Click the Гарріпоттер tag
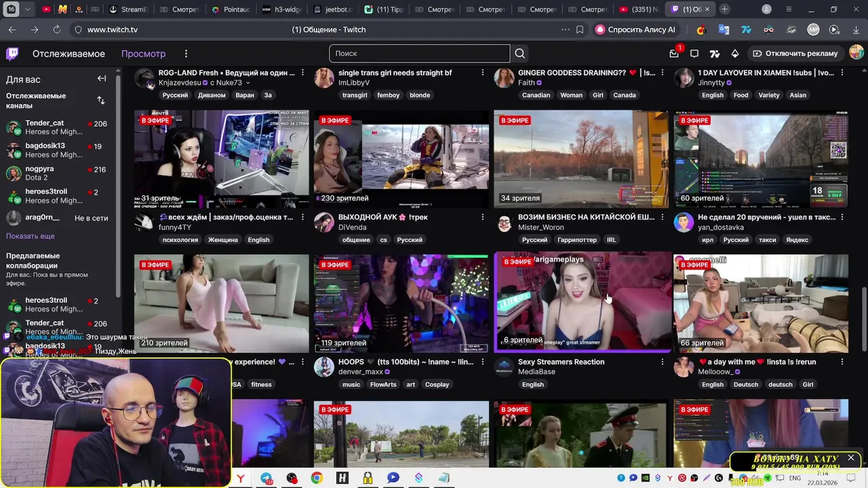Viewport: 868px width, 488px height. [x=578, y=240]
